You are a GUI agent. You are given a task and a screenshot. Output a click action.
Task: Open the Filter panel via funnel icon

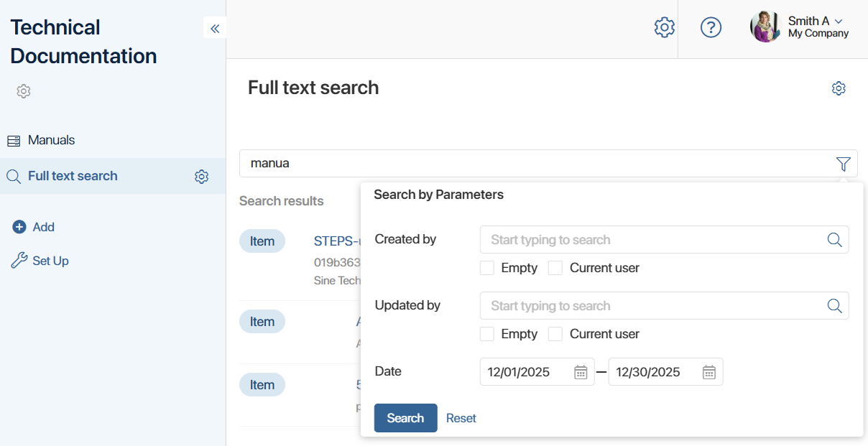coord(843,163)
